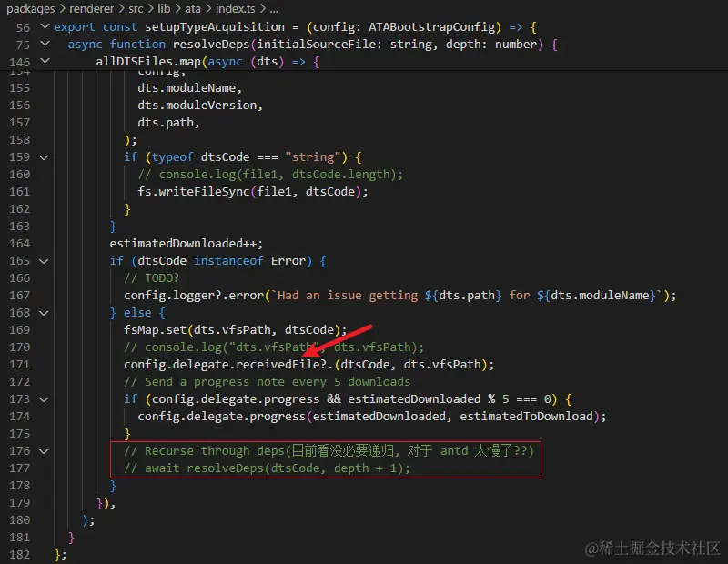Click line number 155 in the gutter
Viewport: 728px width, 564px height.
[x=19, y=88]
